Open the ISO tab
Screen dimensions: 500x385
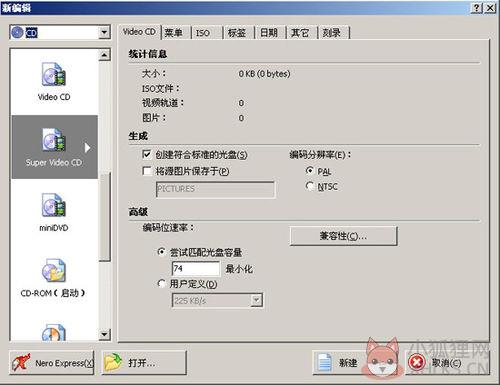[203, 33]
